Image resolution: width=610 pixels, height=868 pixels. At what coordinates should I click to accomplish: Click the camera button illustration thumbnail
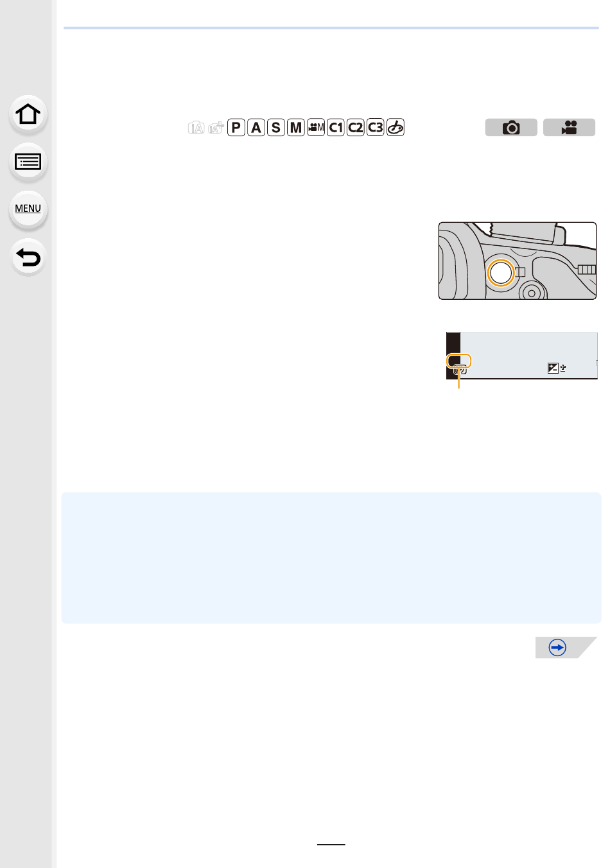tap(518, 261)
